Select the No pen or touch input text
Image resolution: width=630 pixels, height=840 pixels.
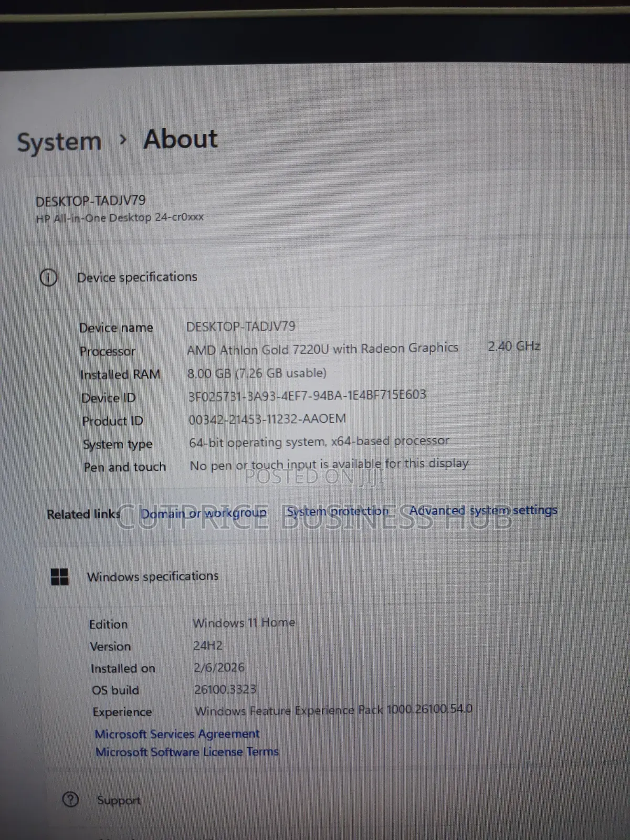coord(329,465)
